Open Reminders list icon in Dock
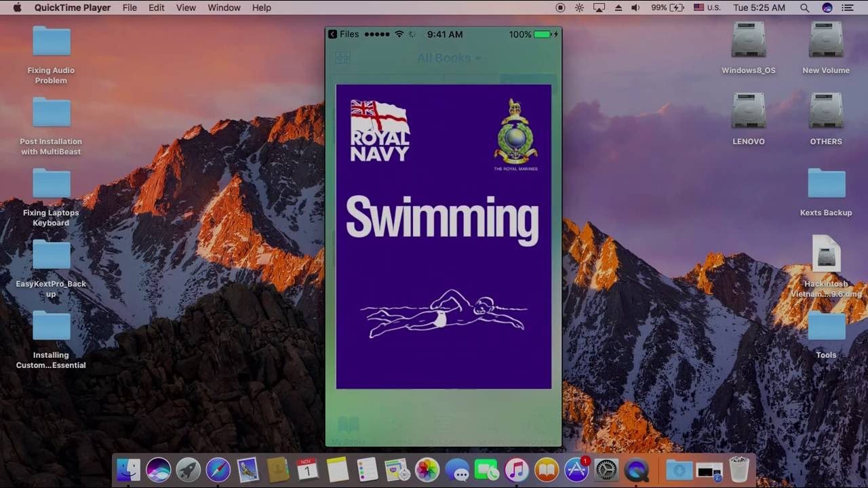The width and height of the screenshot is (868, 488). coord(368,470)
